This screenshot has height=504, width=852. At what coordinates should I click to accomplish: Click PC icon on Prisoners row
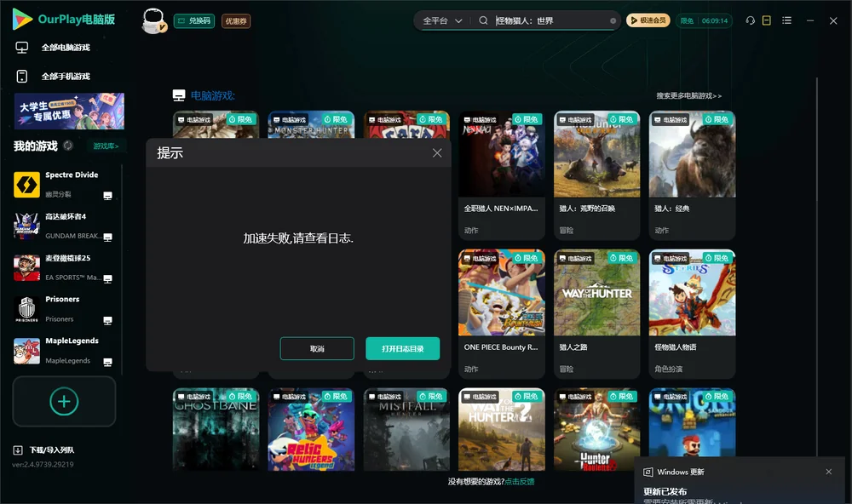pos(107,320)
